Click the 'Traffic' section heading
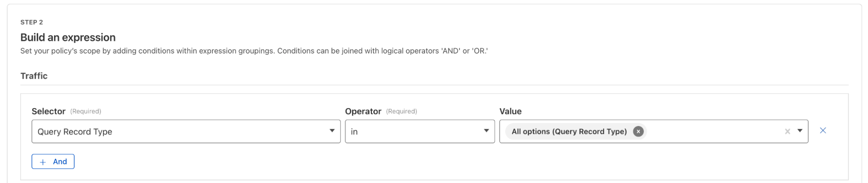This screenshot has height=183, width=868. coord(34,76)
